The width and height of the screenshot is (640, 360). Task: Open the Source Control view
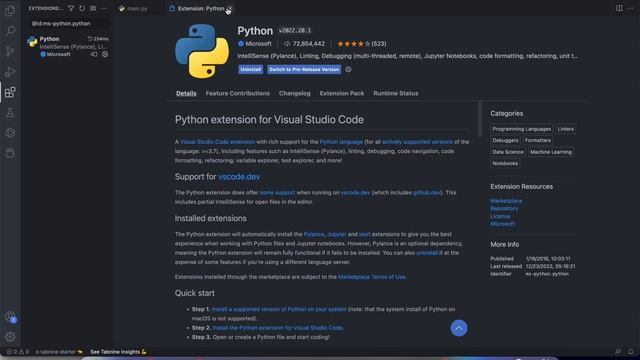click(10, 51)
